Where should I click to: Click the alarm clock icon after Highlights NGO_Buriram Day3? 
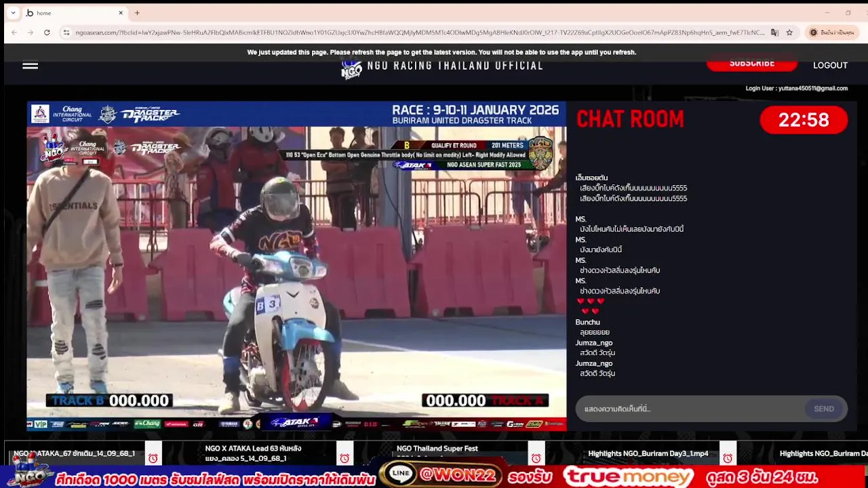click(x=728, y=459)
